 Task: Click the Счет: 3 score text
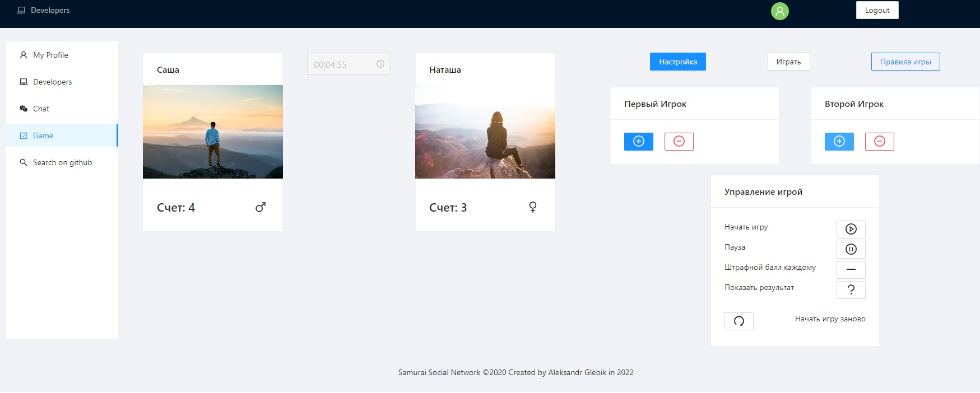[448, 208]
